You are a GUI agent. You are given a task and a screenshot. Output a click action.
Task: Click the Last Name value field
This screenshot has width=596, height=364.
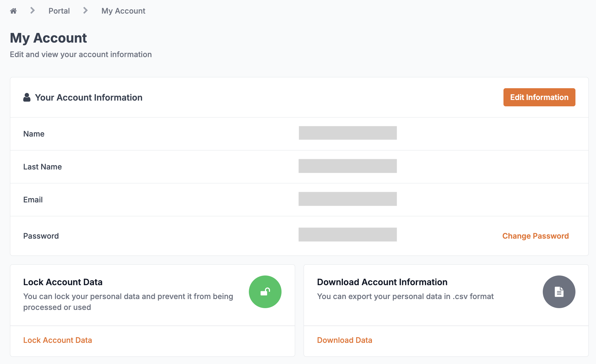click(x=348, y=166)
